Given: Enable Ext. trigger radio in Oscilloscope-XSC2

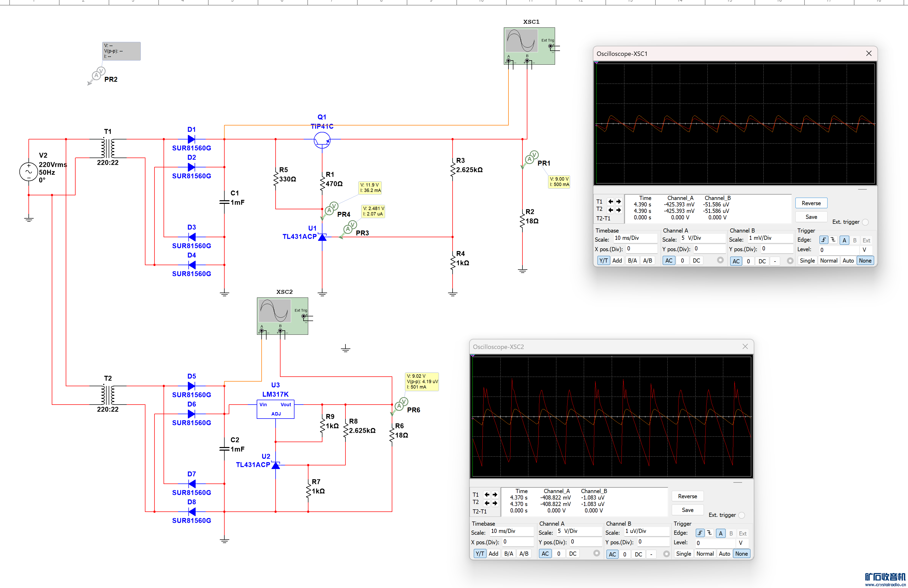Looking at the screenshot, I should point(741,515).
